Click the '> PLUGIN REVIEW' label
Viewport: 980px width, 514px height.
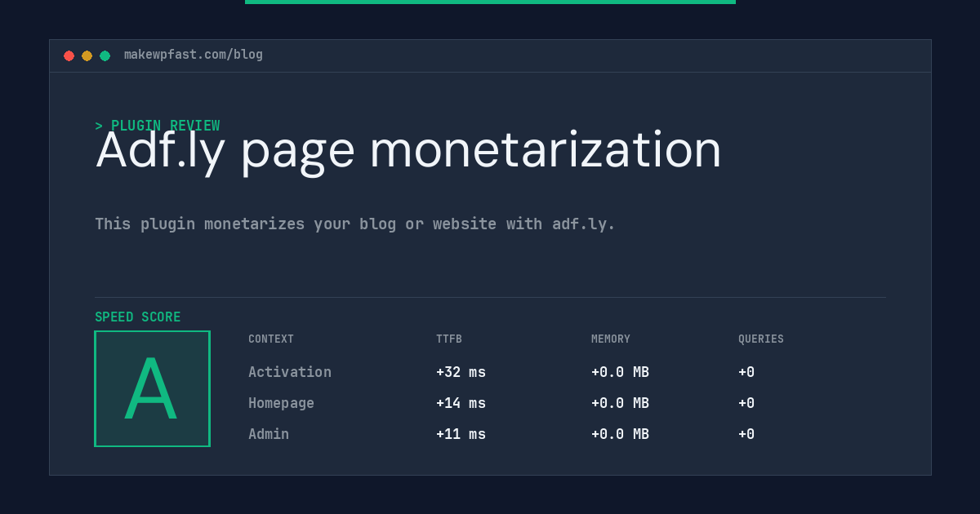click(157, 126)
